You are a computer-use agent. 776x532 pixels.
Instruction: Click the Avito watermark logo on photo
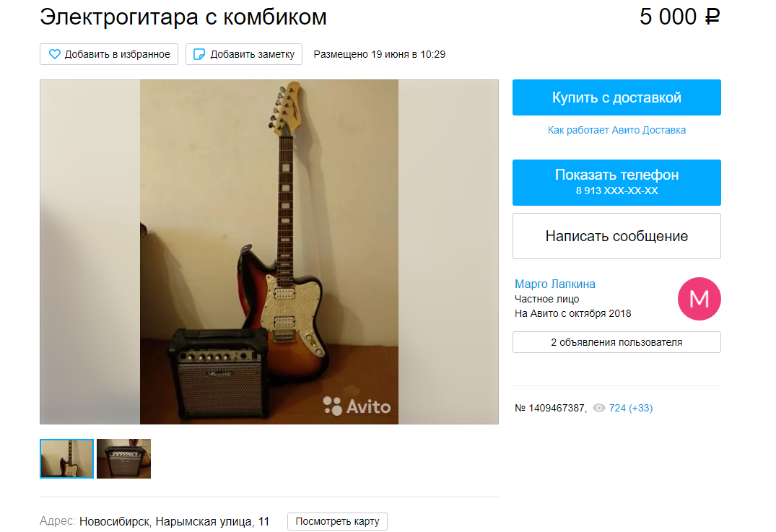pyautogui.click(x=357, y=406)
